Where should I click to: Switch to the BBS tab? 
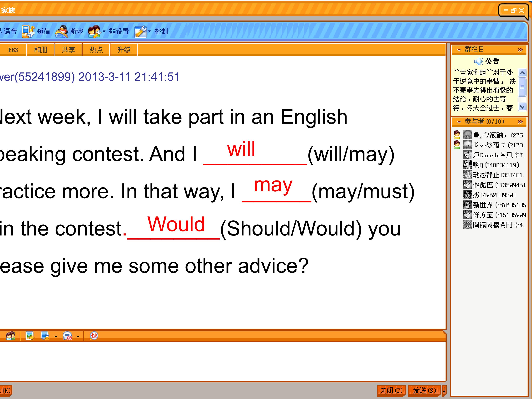click(13, 50)
